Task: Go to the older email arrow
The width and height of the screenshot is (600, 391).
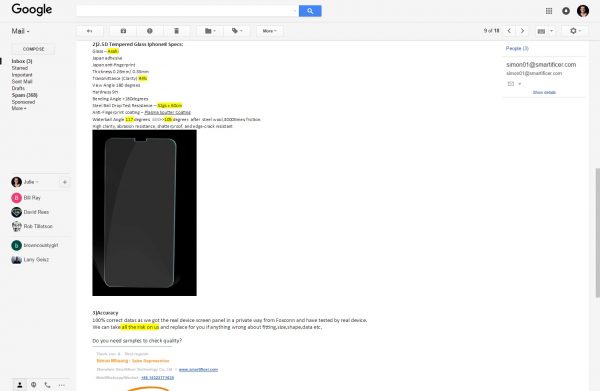Action: click(x=522, y=31)
